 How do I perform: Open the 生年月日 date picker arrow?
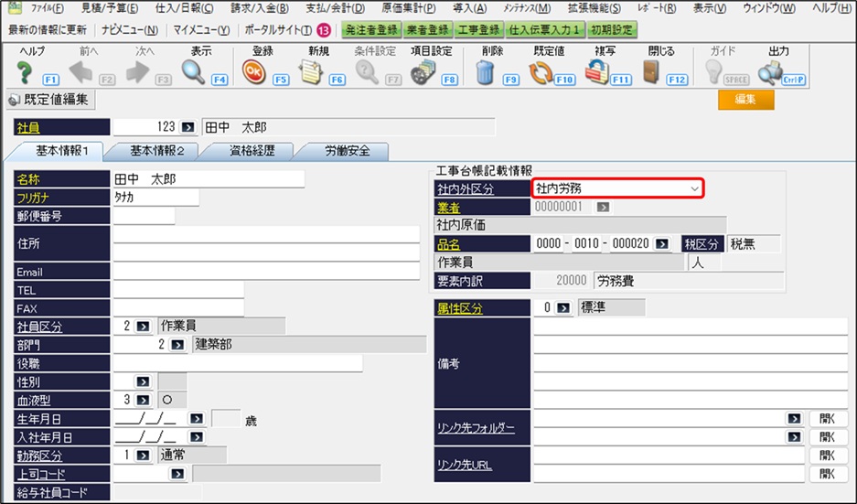[196, 419]
